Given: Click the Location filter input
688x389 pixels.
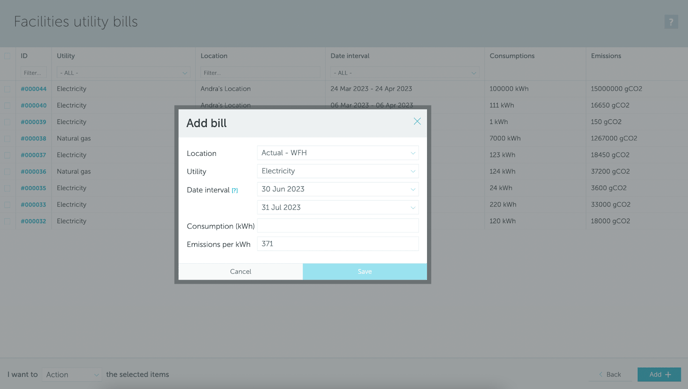Looking at the screenshot, I should (x=260, y=73).
